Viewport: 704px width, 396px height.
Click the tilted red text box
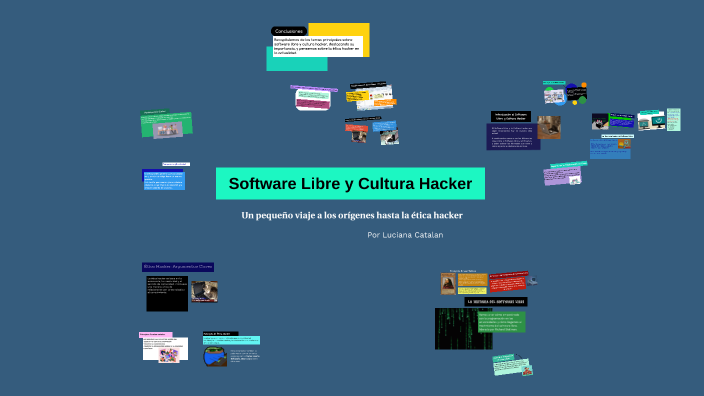point(507,284)
